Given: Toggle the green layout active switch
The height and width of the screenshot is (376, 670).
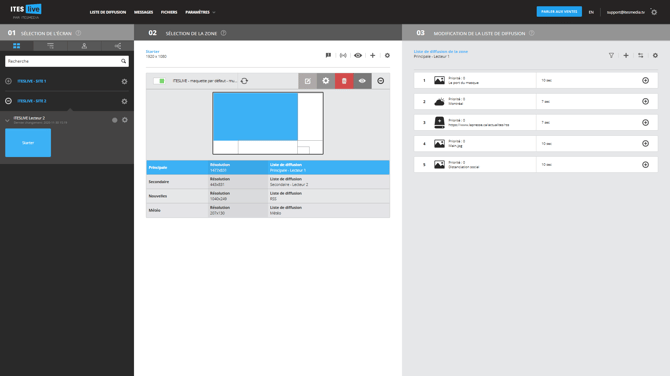Looking at the screenshot, I should [x=159, y=81].
